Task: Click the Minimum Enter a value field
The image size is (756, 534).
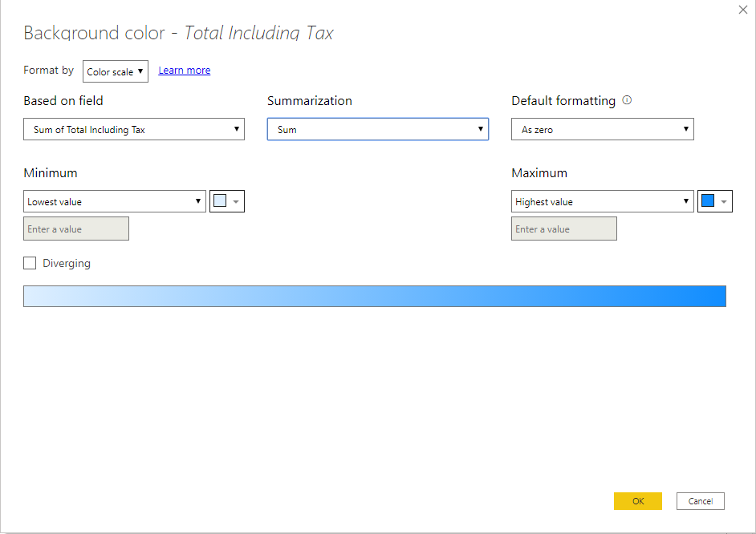Action: [x=76, y=229]
